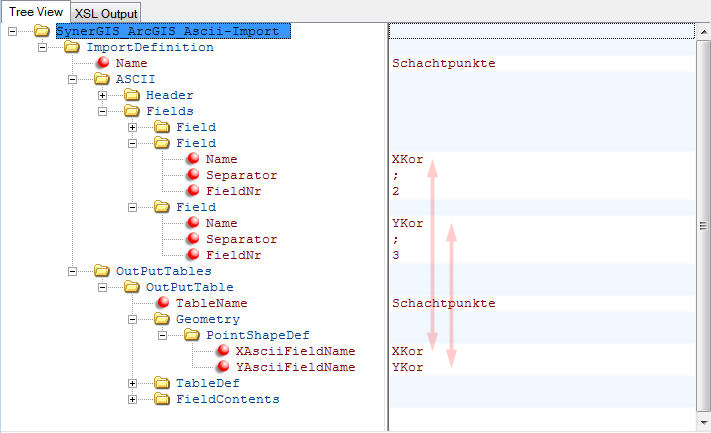This screenshot has width=711, height=433.
Task: Click the Geometry folder icon
Action: [x=161, y=319]
